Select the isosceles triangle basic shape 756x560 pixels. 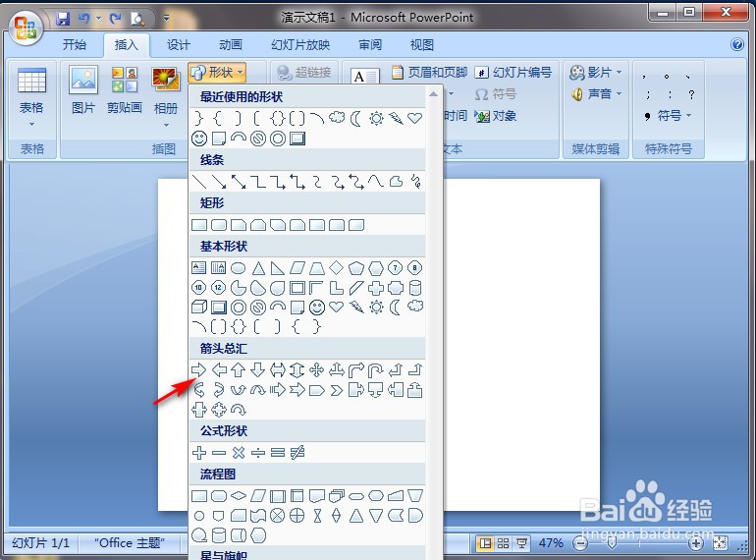(258, 268)
